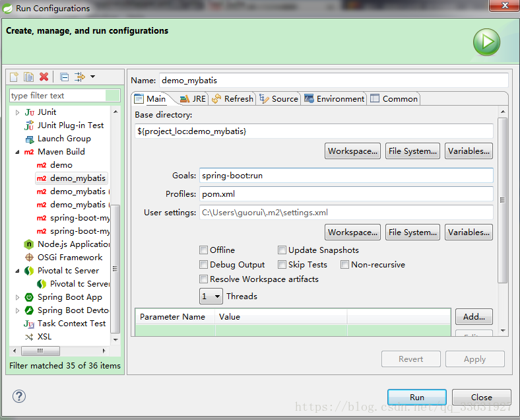This screenshot has height=420, width=520.
Task: Switch to the Common tab
Action: [394, 99]
